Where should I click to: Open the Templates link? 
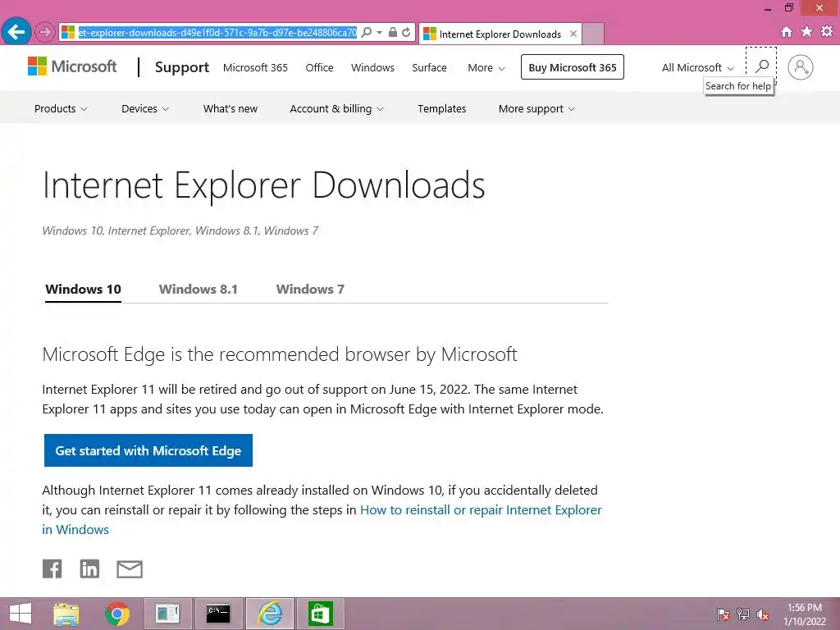[x=441, y=109]
